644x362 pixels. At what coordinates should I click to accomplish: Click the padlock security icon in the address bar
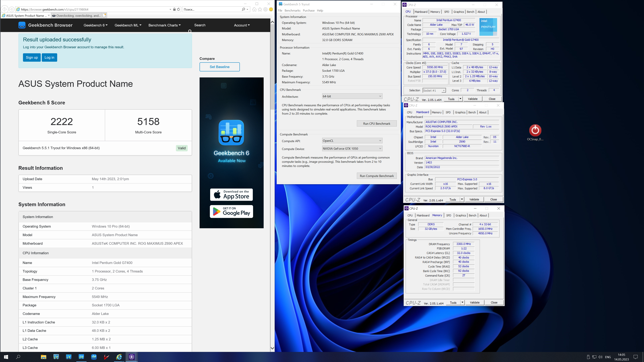(x=174, y=9)
